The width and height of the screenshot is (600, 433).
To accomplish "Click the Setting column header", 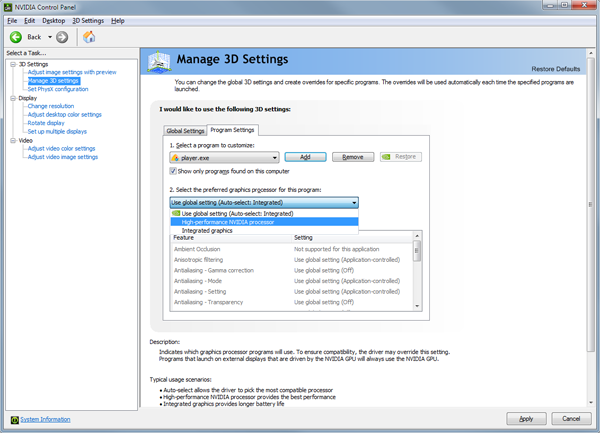I will 352,238.
